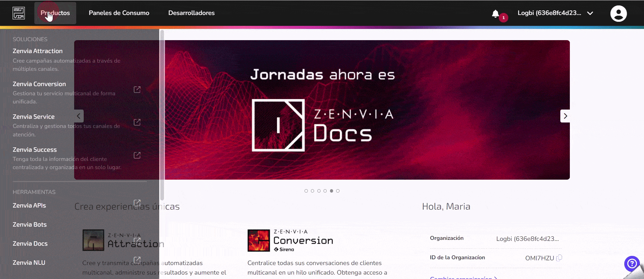The height and width of the screenshot is (279, 644).
Task: Select the third carousel dot
Action: point(319,191)
